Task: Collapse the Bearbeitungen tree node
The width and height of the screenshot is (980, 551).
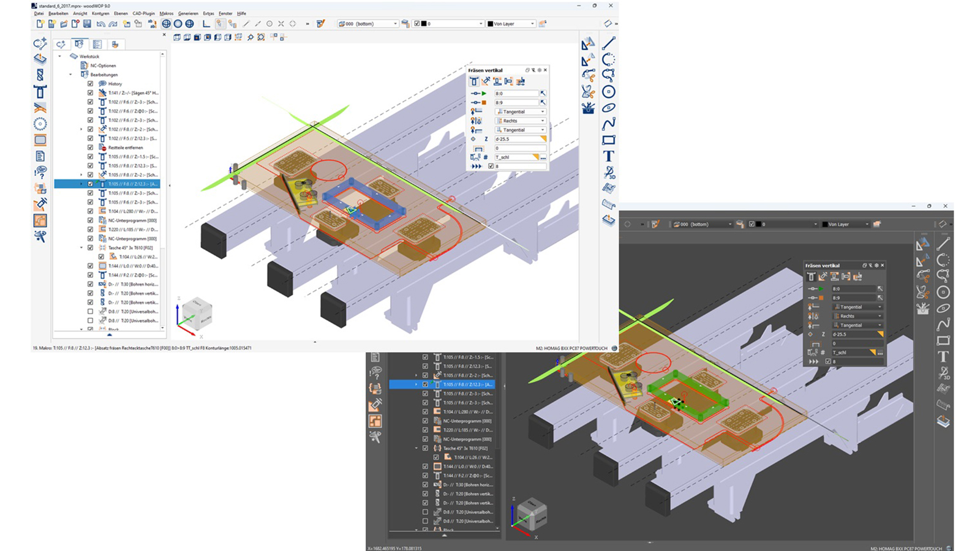Action: pyautogui.click(x=70, y=75)
